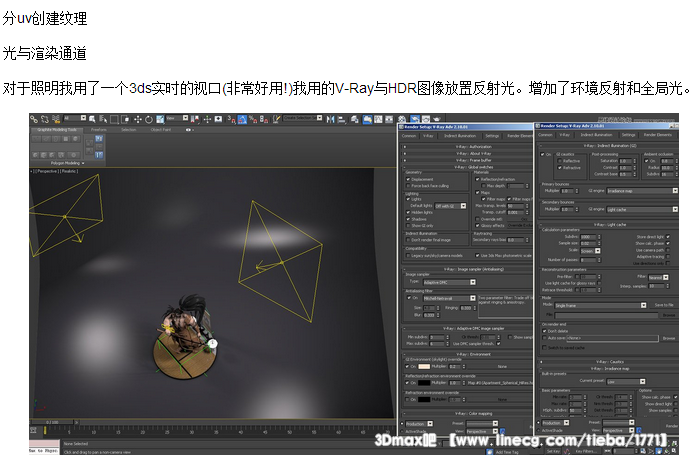Enable Switch to saved cache checkbox

[545, 348]
